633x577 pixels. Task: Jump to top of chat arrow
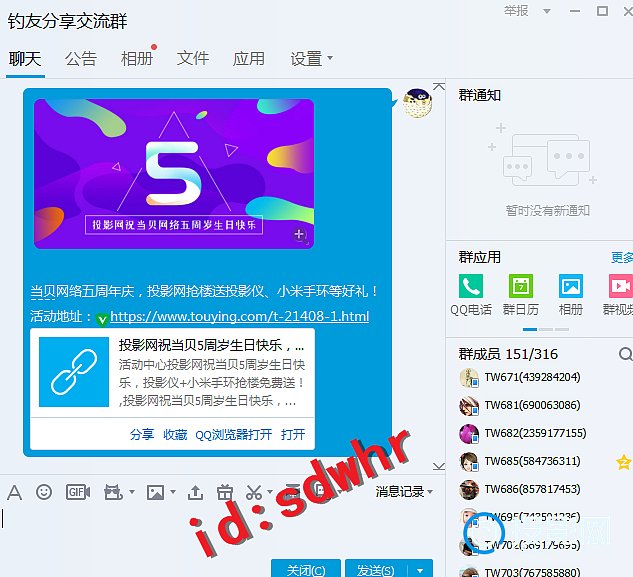coord(439,86)
